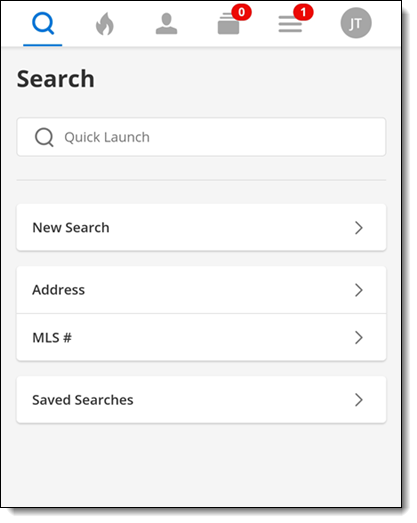Open the Search tab magnifier icon
This screenshot has height=523, width=417.
point(43,23)
